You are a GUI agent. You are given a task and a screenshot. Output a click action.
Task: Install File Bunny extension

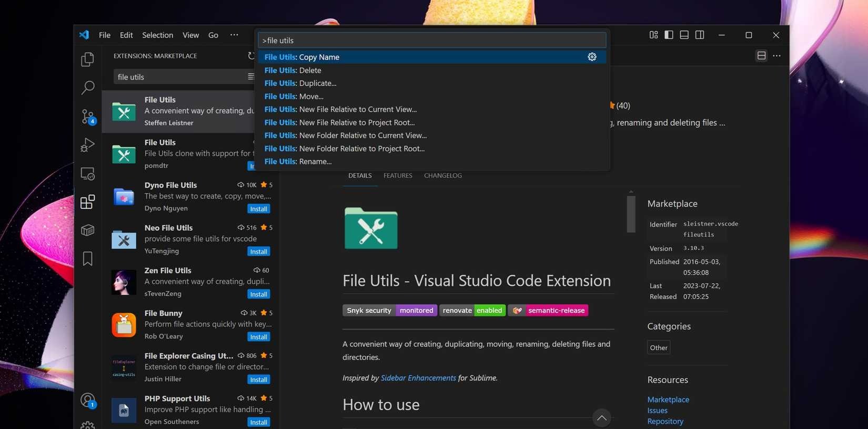258,337
